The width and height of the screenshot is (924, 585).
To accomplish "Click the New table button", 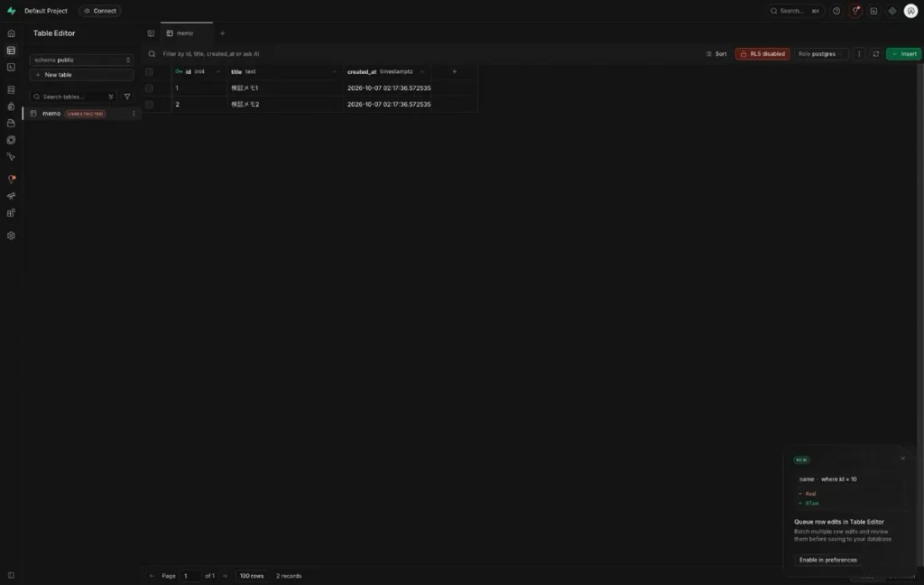I will [x=81, y=75].
